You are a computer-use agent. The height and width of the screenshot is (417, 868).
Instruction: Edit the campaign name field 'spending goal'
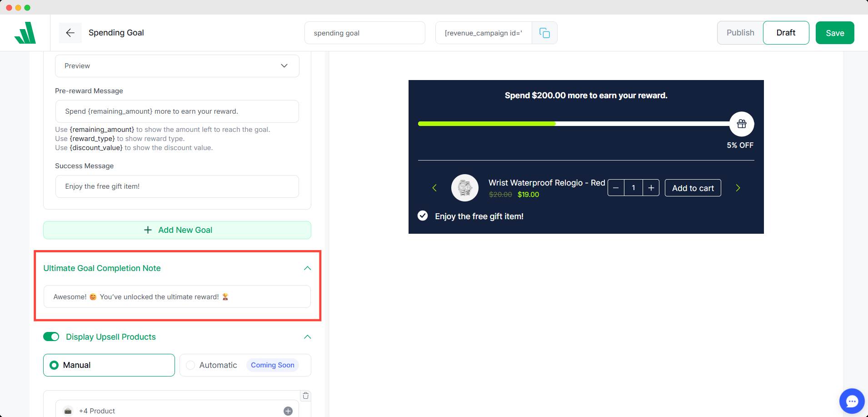pos(365,33)
